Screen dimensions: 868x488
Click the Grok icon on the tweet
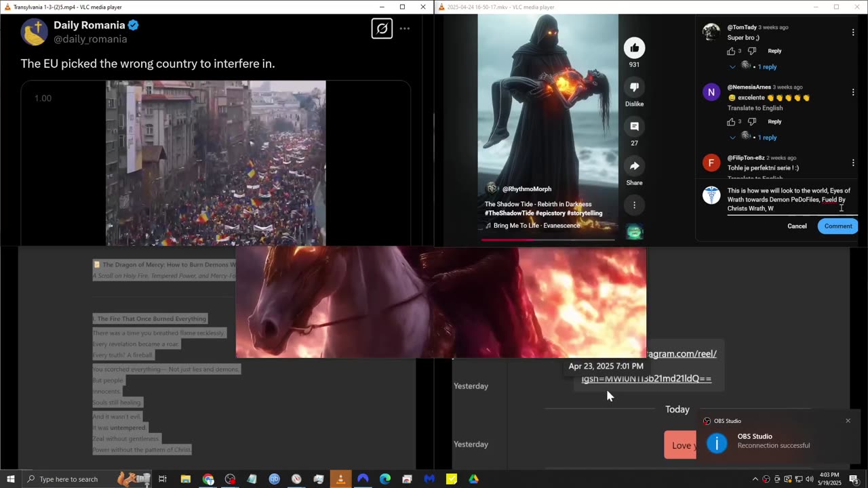[382, 28]
